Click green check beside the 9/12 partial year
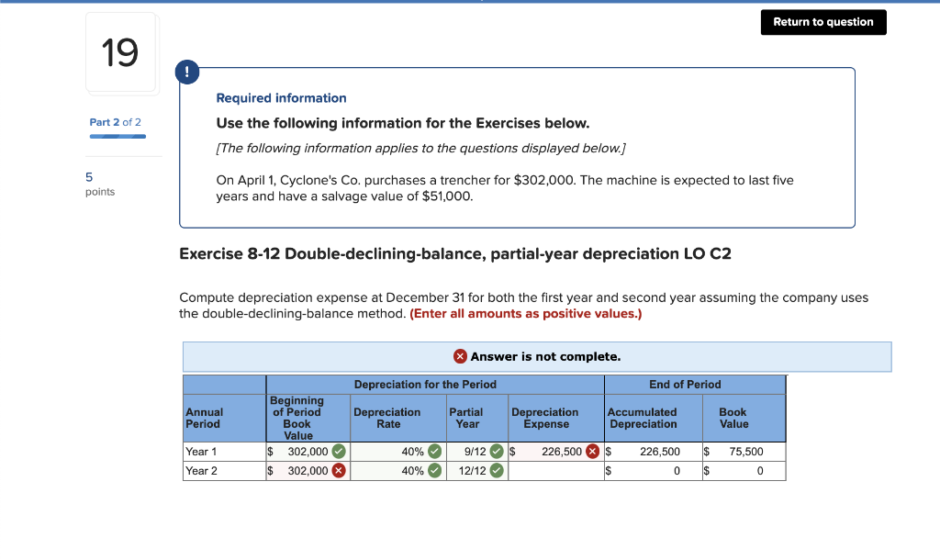Image resolution: width=940 pixels, height=560 pixels. coord(497,451)
